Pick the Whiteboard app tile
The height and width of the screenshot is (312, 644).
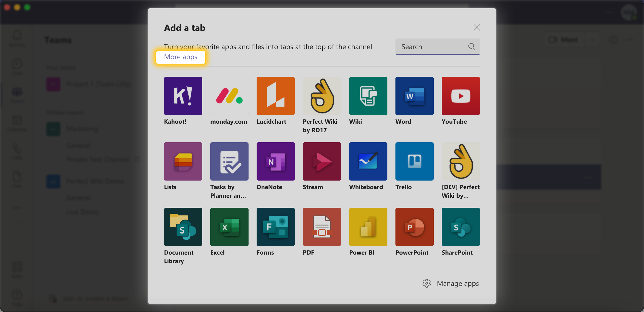[x=368, y=161]
